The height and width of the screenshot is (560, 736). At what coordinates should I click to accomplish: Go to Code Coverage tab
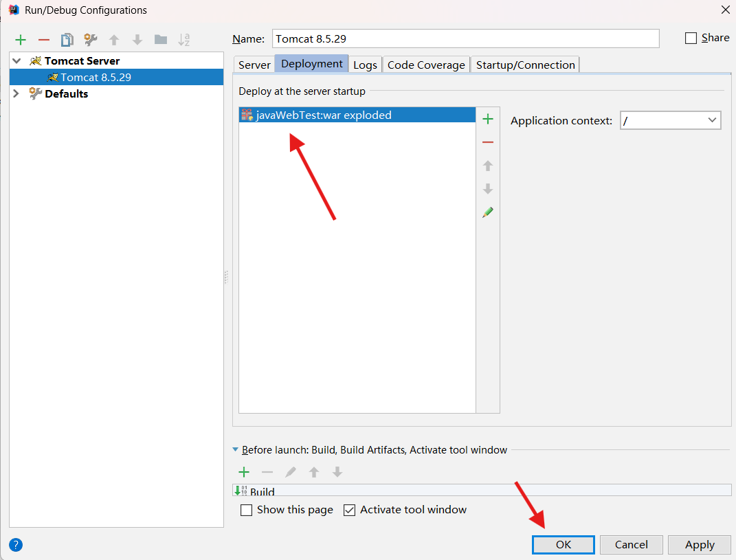tap(426, 65)
